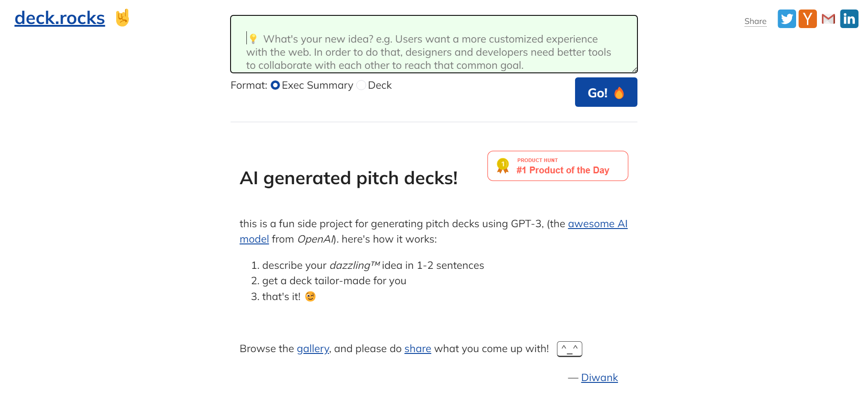
Task: Select the Exec Summary format option
Action: 275,85
